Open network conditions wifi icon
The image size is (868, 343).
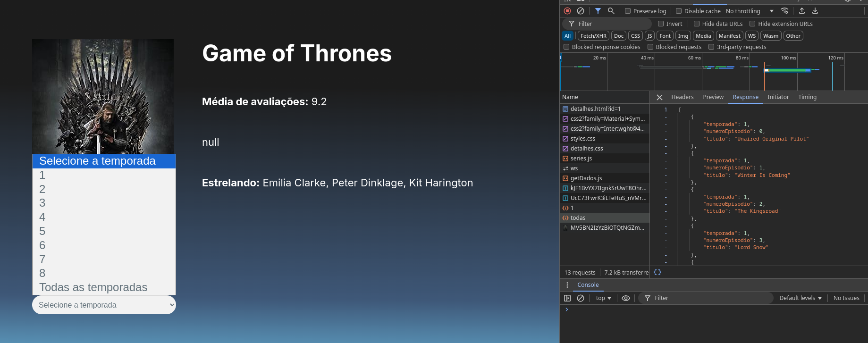click(784, 11)
